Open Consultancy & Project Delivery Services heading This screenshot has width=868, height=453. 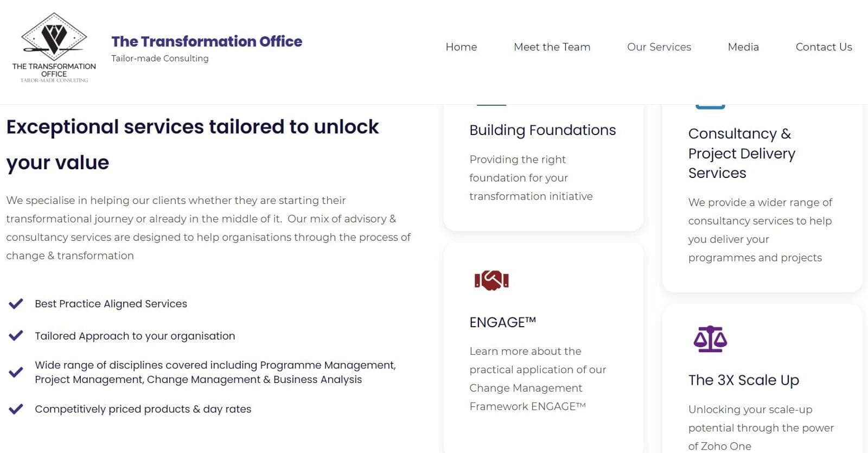[742, 153]
